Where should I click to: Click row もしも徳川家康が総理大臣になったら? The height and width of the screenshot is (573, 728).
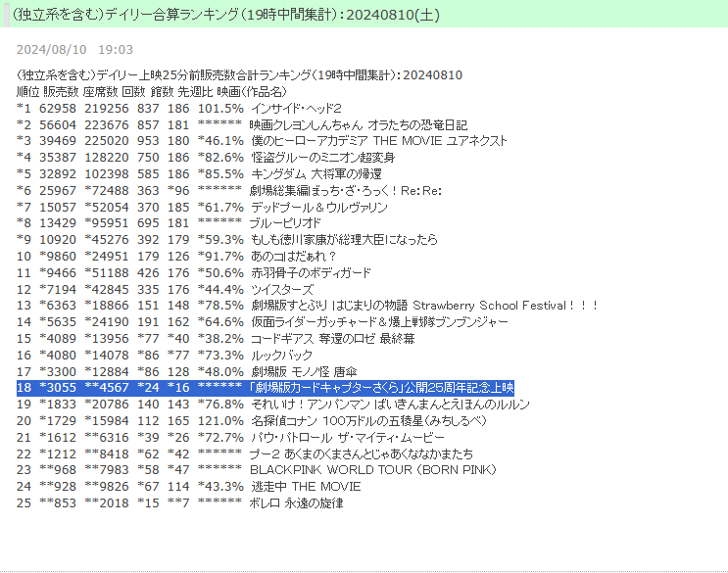coord(227,239)
